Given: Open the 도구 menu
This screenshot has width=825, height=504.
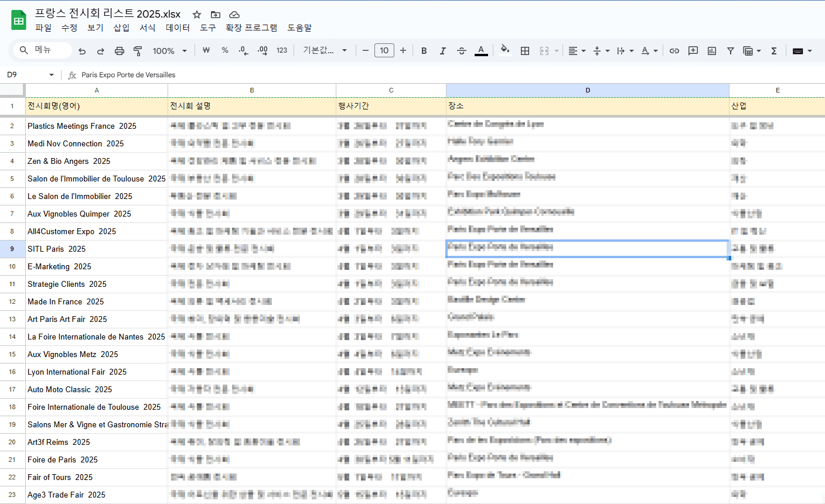Looking at the screenshot, I should 208,28.
